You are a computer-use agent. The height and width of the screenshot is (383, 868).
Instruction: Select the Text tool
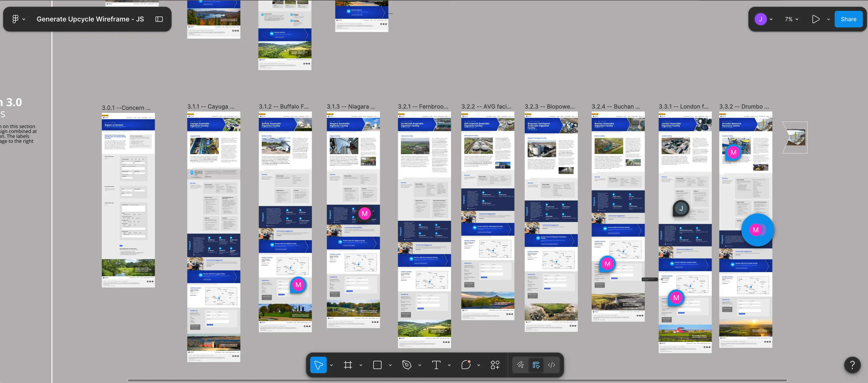point(436,365)
